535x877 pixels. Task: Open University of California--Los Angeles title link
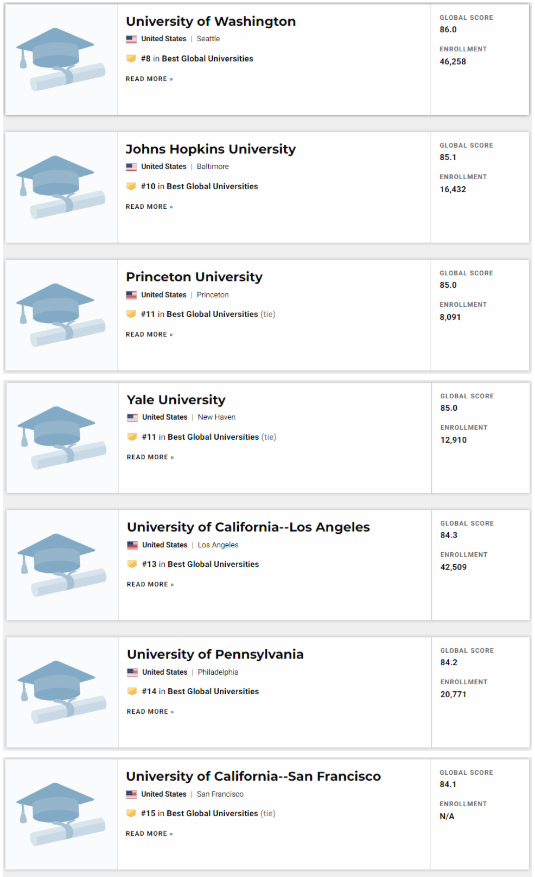(x=248, y=527)
